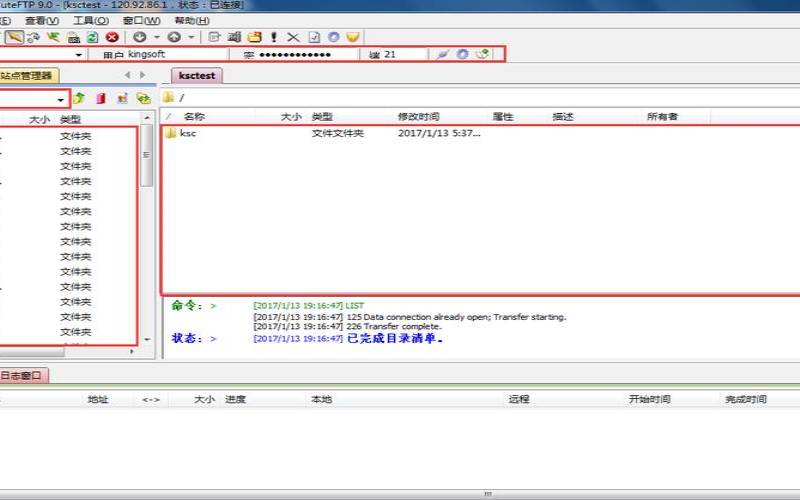The width and height of the screenshot is (800, 500).
Task: Open the ksc folder in remote pane
Action: (x=187, y=133)
